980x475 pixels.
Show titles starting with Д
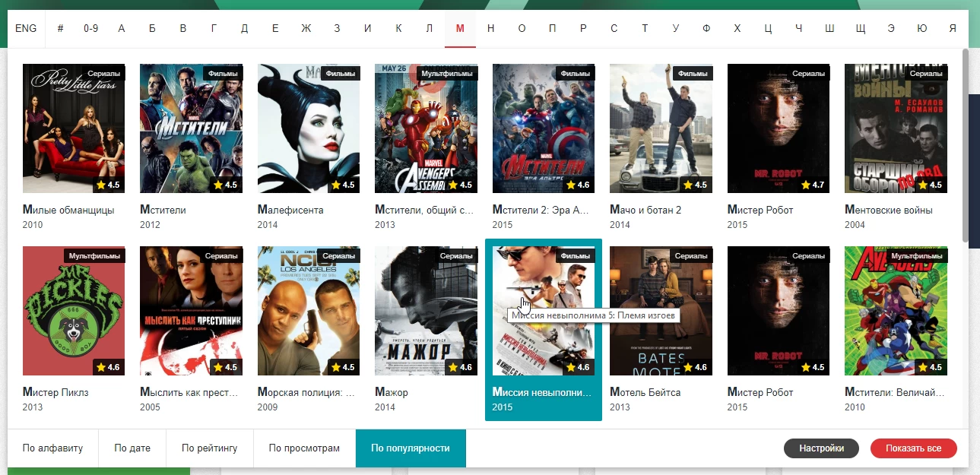pos(245,29)
